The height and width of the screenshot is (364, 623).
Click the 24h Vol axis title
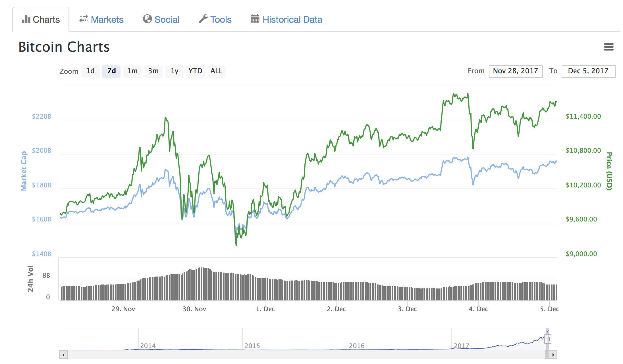click(x=30, y=279)
